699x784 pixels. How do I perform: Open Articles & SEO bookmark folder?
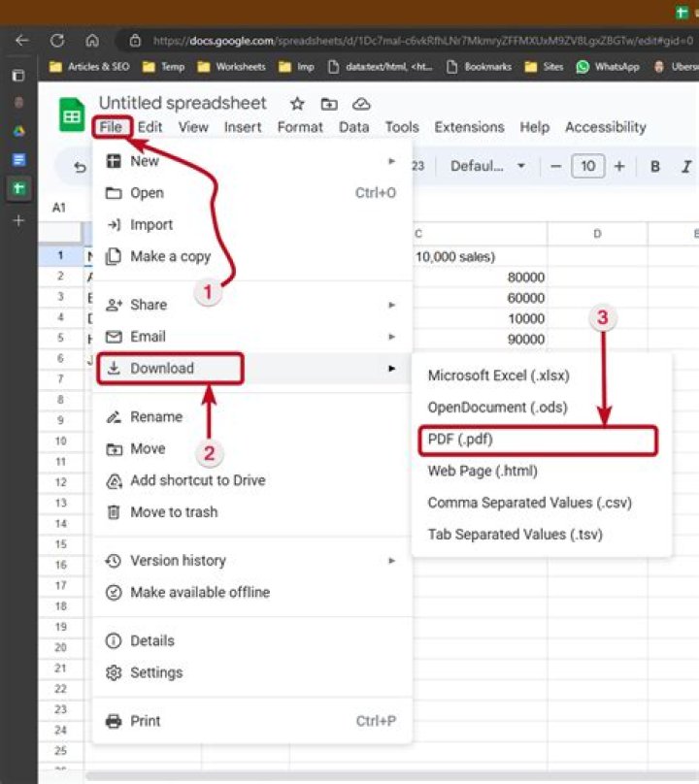click(x=89, y=67)
